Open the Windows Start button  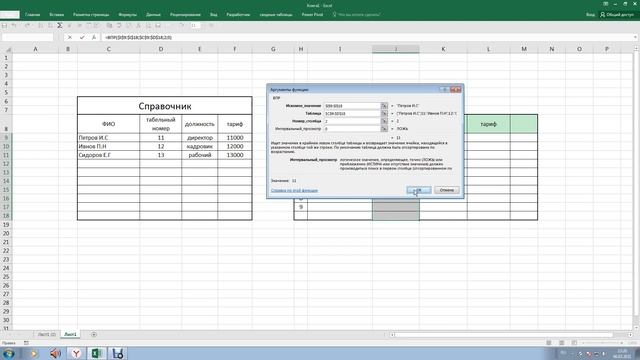pos(8,353)
